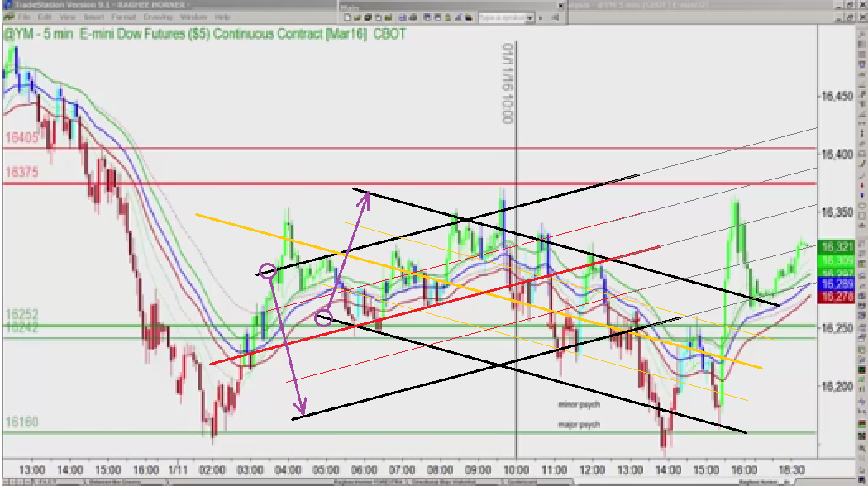Click the 16375 resistance level label
The width and height of the screenshot is (868, 486).
pos(21,172)
